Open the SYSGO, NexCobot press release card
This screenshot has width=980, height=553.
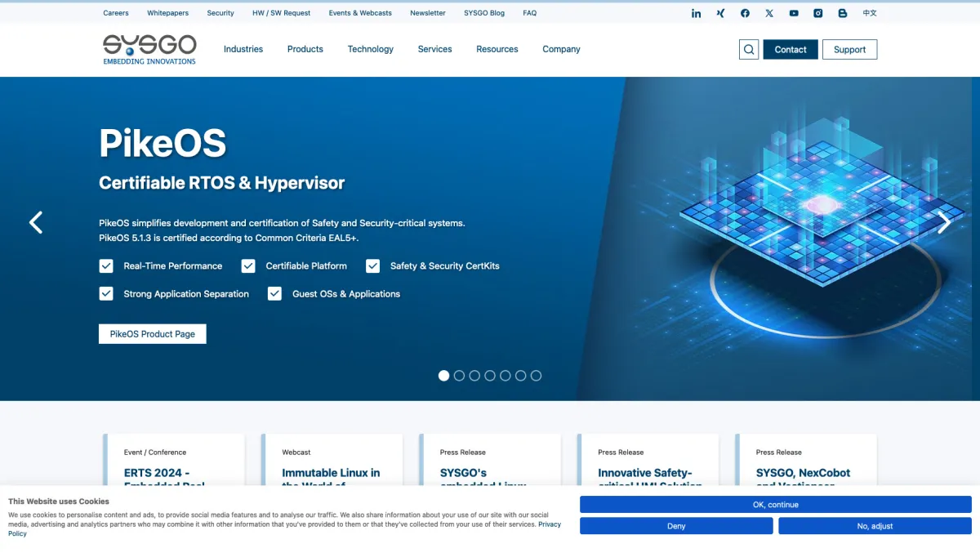coord(807,462)
